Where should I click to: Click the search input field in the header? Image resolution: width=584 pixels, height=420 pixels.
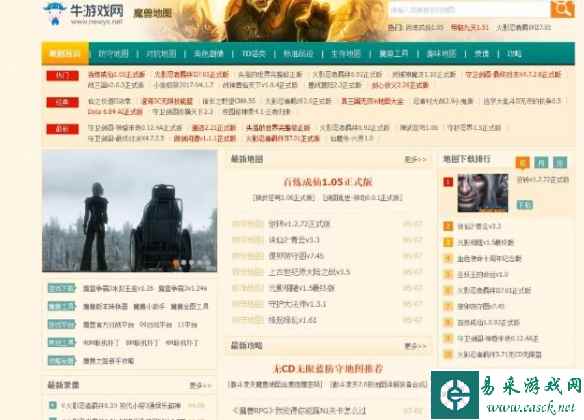(469, 10)
